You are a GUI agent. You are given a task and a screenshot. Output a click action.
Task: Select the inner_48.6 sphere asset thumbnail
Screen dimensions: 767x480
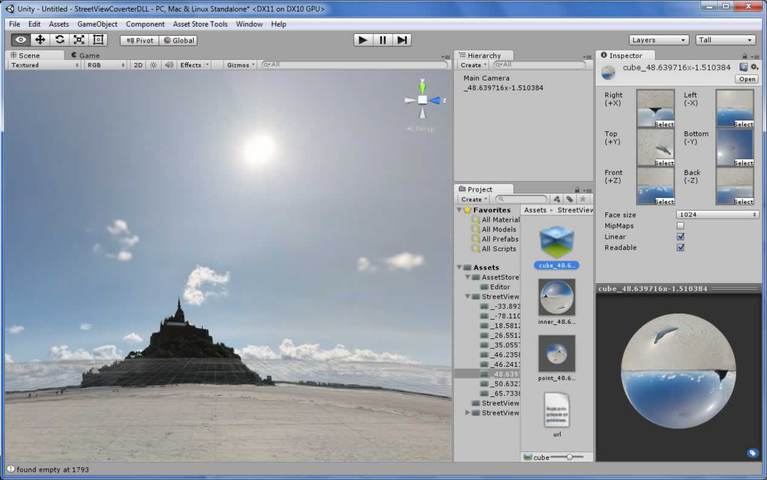(556, 297)
